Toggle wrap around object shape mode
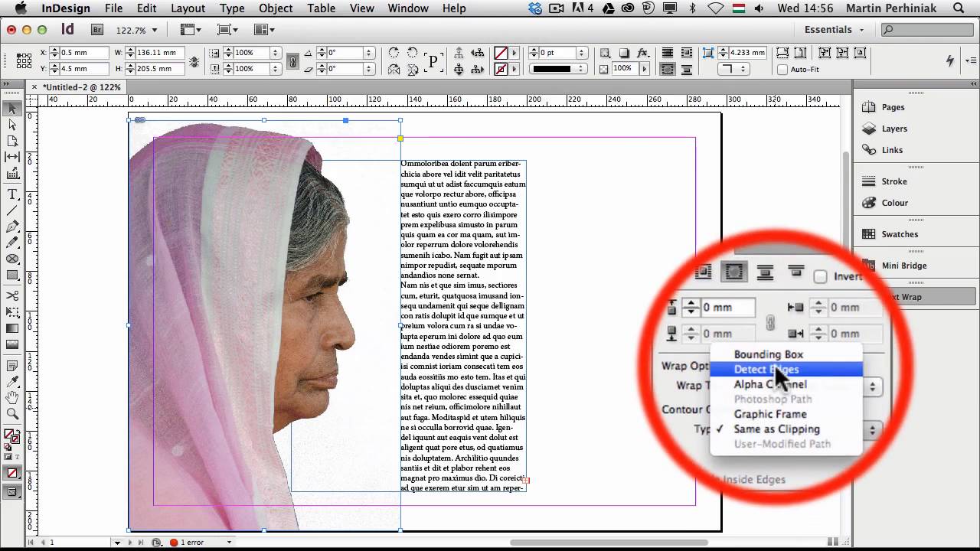 [x=733, y=272]
